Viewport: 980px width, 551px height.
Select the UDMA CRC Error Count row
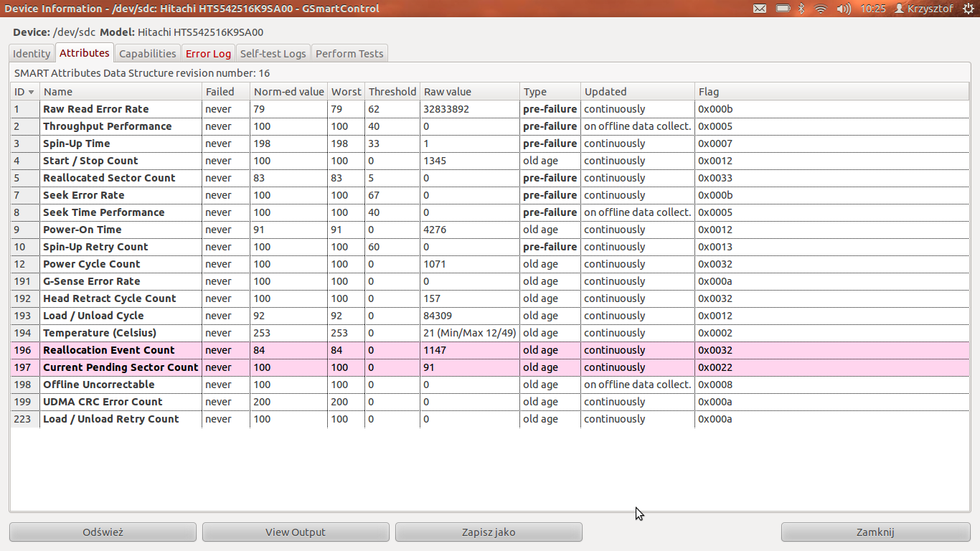(x=490, y=402)
